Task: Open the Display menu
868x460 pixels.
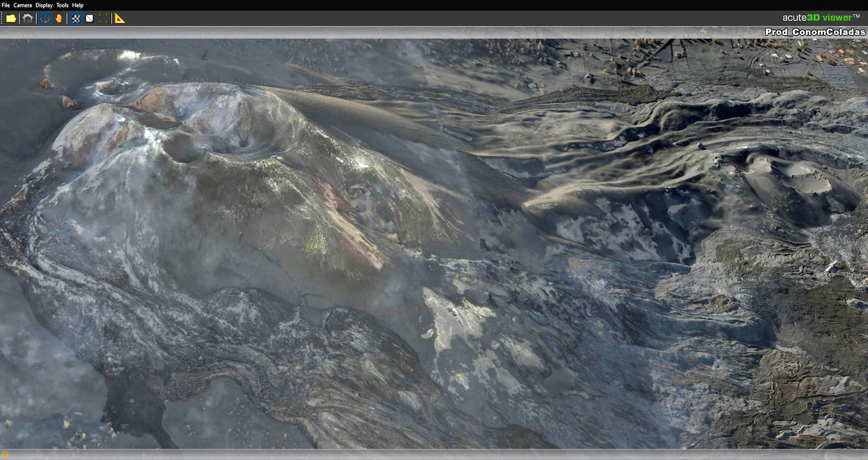Action: pos(43,5)
